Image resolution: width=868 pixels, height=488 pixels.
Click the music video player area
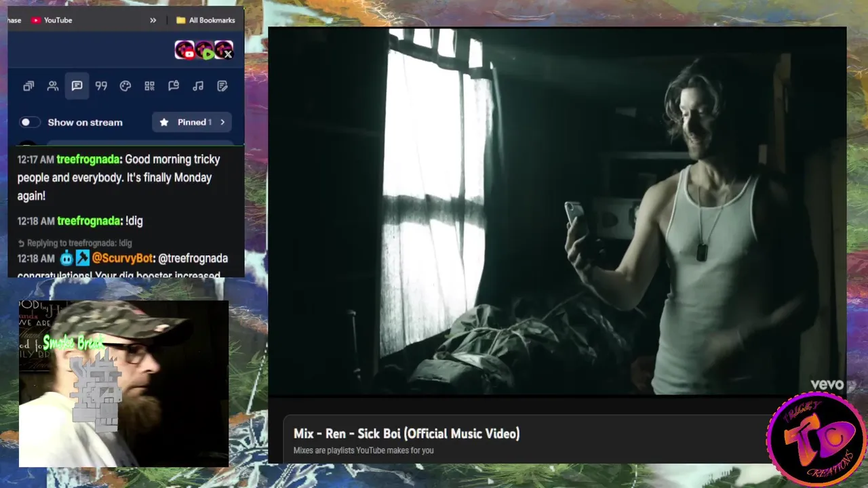pyautogui.click(x=557, y=211)
